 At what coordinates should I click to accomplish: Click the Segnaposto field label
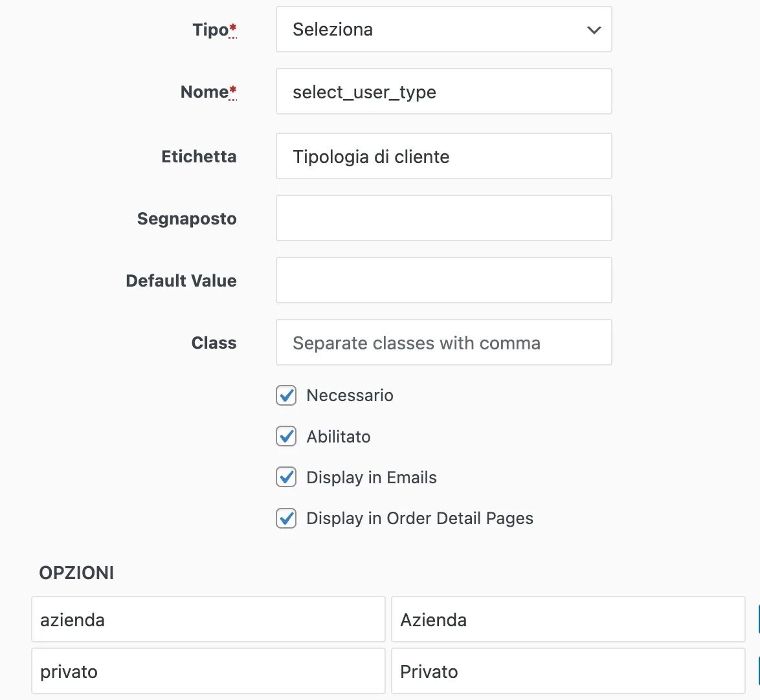click(x=186, y=219)
